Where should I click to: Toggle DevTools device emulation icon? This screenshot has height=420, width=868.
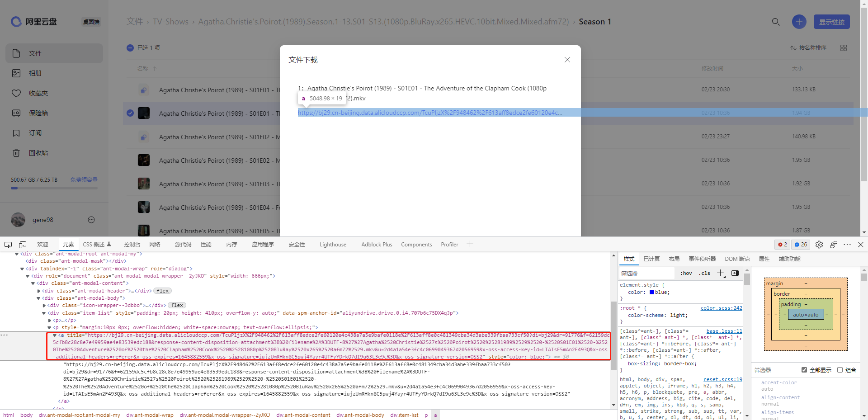[x=23, y=245]
